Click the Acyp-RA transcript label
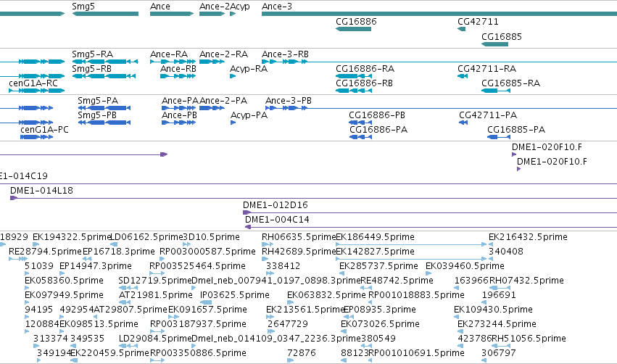The width and height of the screenshot is (617, 364). 249,68
